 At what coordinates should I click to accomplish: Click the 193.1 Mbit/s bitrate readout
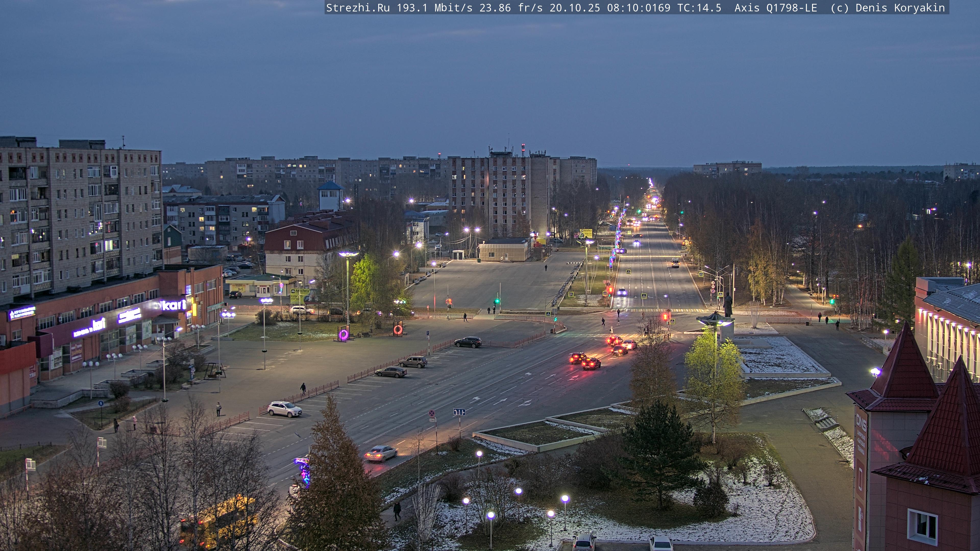click(x=434, y=8)
